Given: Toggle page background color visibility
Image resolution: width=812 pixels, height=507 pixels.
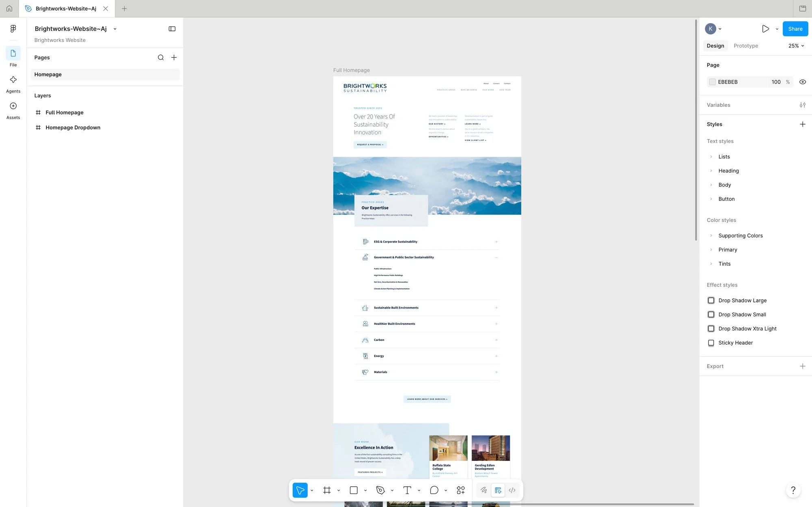Looking at the screenshot, I should tap(803, 82).
